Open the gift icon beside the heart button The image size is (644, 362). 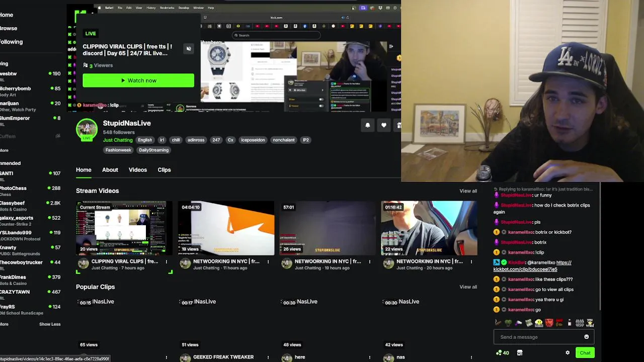pos(398,125)
